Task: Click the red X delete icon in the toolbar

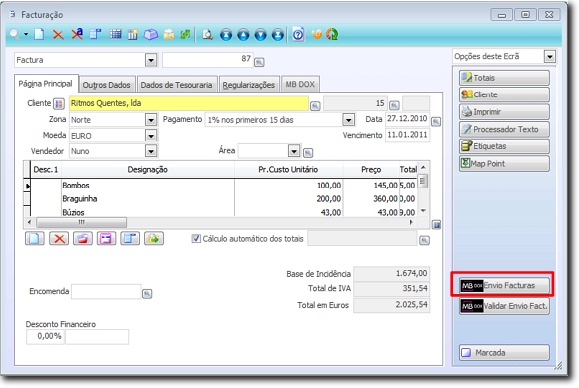Action: point(58,35)
